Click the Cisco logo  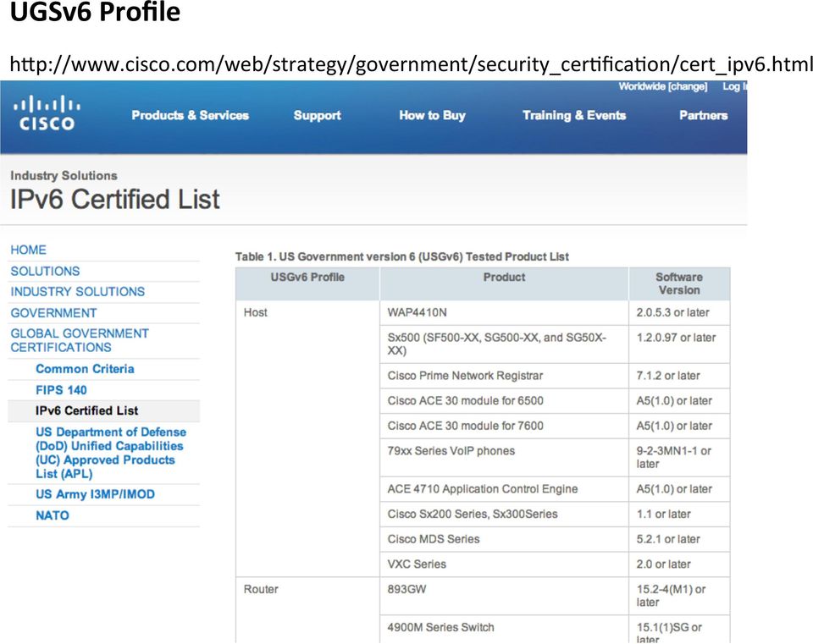[47, 113]
